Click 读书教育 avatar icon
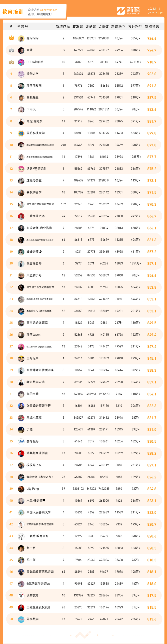The width and height of the screenshot is (167, 644). click(21, 595)
